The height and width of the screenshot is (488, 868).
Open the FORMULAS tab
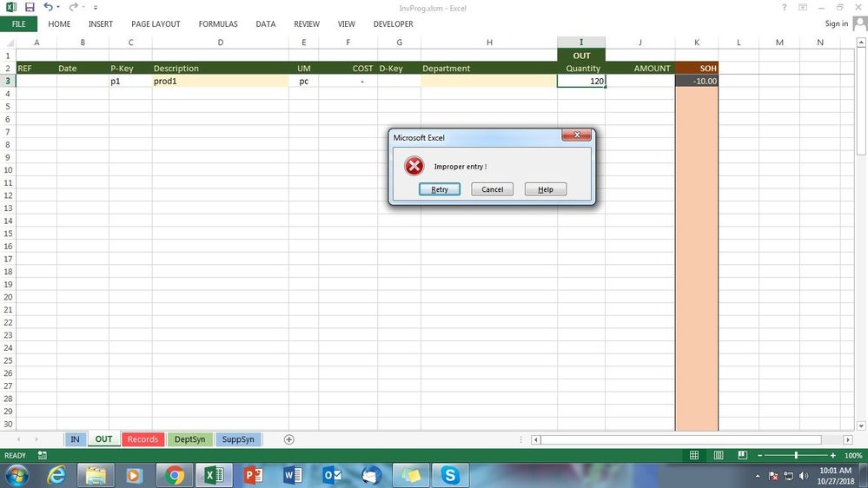(218, 23)
